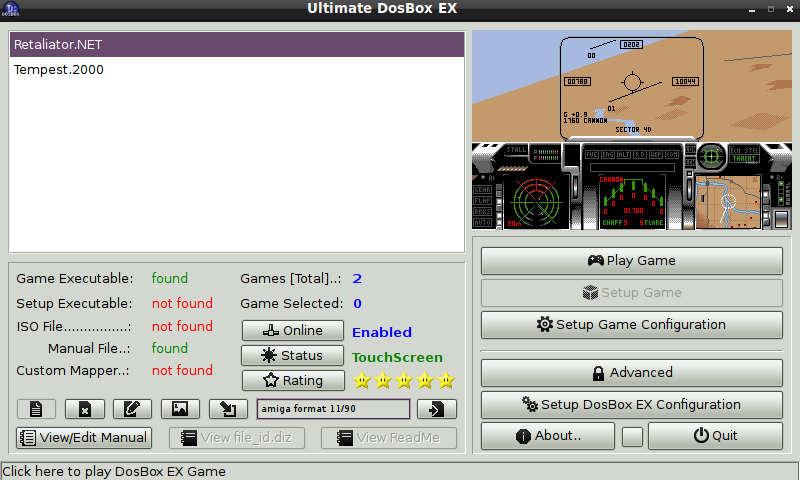800x480 pixels.
Task: Toggle the small square button beside Quit
Action: click(631, 436)
